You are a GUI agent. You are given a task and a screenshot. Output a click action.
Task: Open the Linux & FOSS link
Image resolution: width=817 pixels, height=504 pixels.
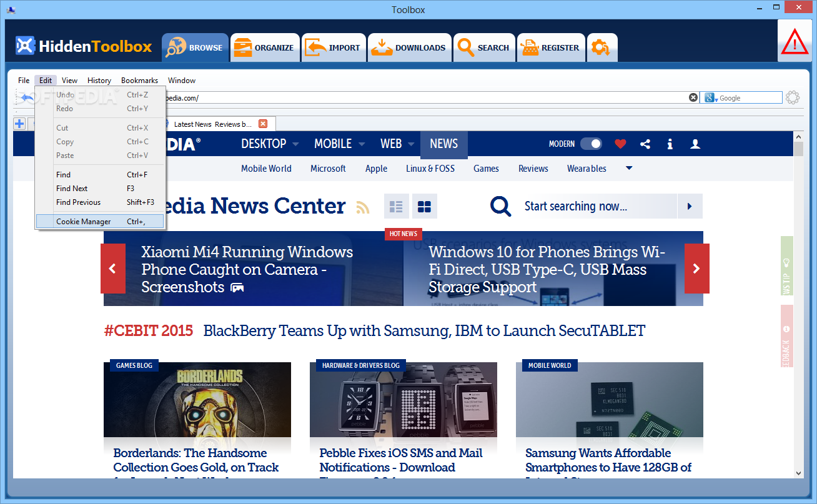[430, 169]
